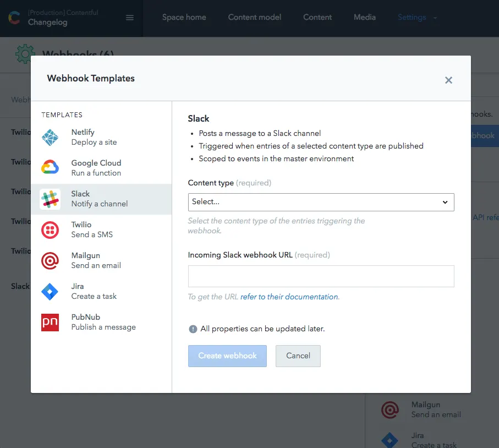Select the Slack Notify a channel template

coord(101,199)
